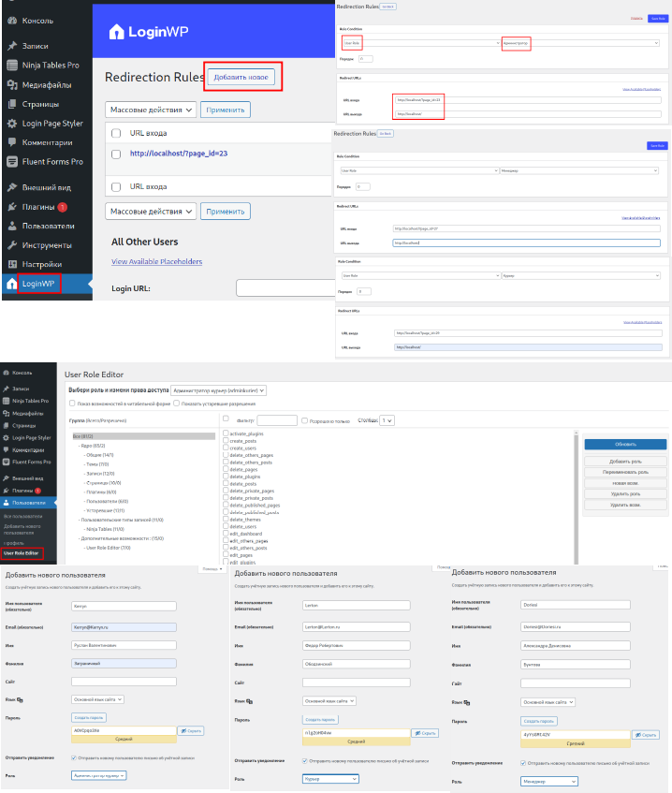Open Консоль in the LoginWP page sidebar

point(37,21)
